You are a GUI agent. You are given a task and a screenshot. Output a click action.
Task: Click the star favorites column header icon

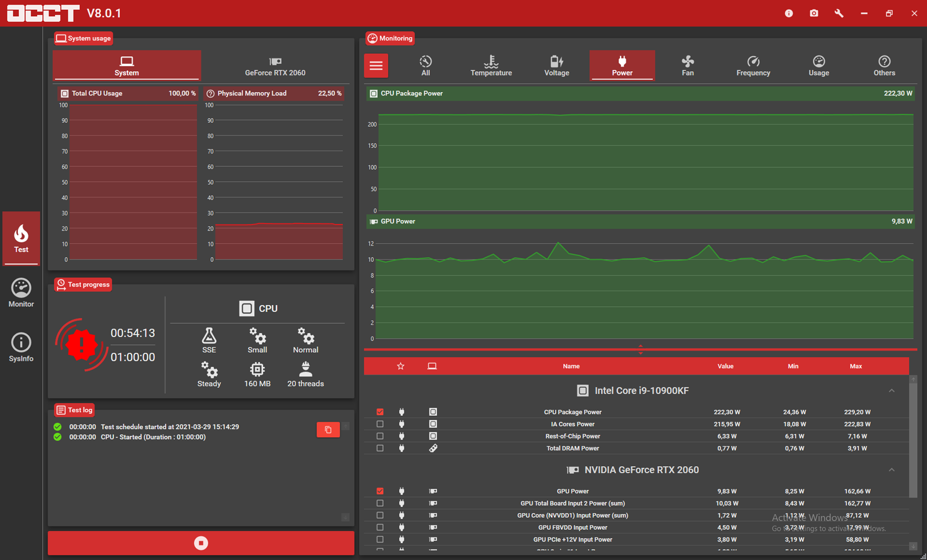click(x=400, y=366)
